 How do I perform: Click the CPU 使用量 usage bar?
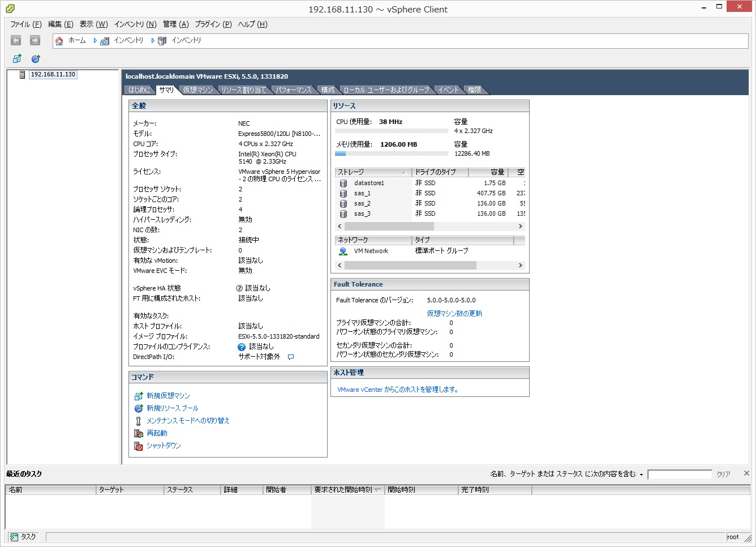(392, 131)
